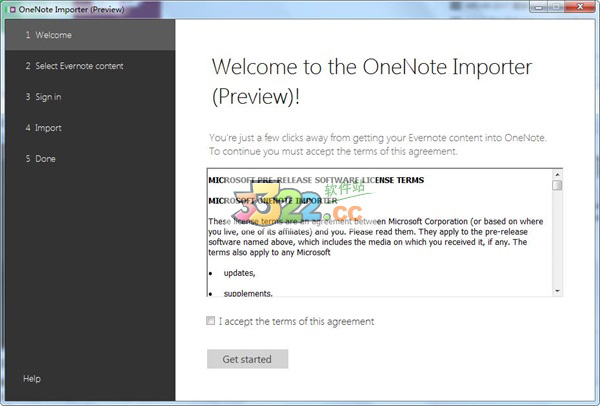Open the Help link
Image resolution: width=600 pixels, height=406 pixels.
[x=32, y=379]
